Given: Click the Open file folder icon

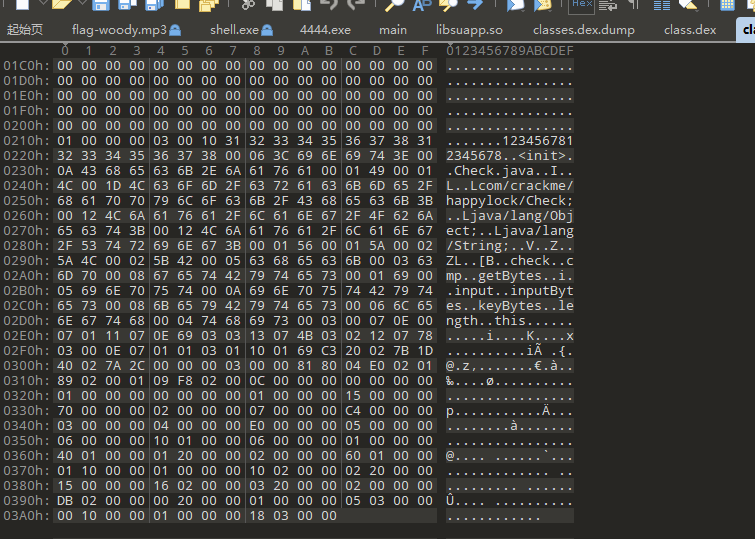Looking at the screenshot, I should coord(62,4).
